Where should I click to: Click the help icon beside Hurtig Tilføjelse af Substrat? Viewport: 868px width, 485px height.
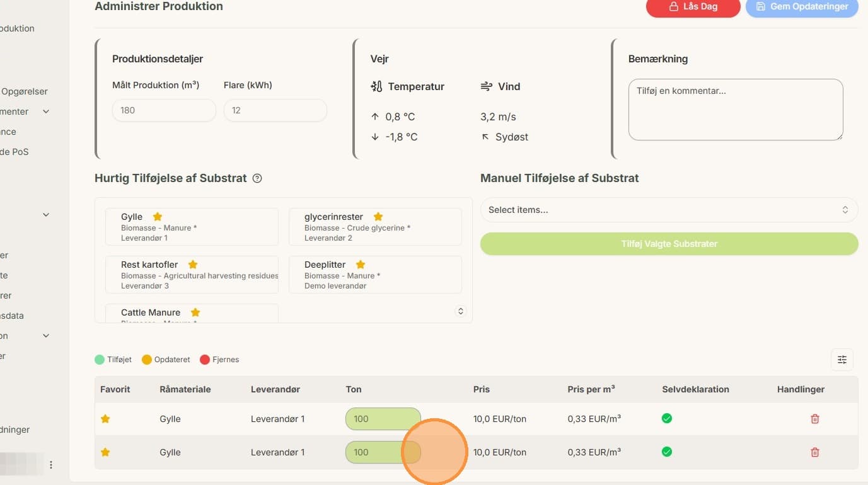257,178
